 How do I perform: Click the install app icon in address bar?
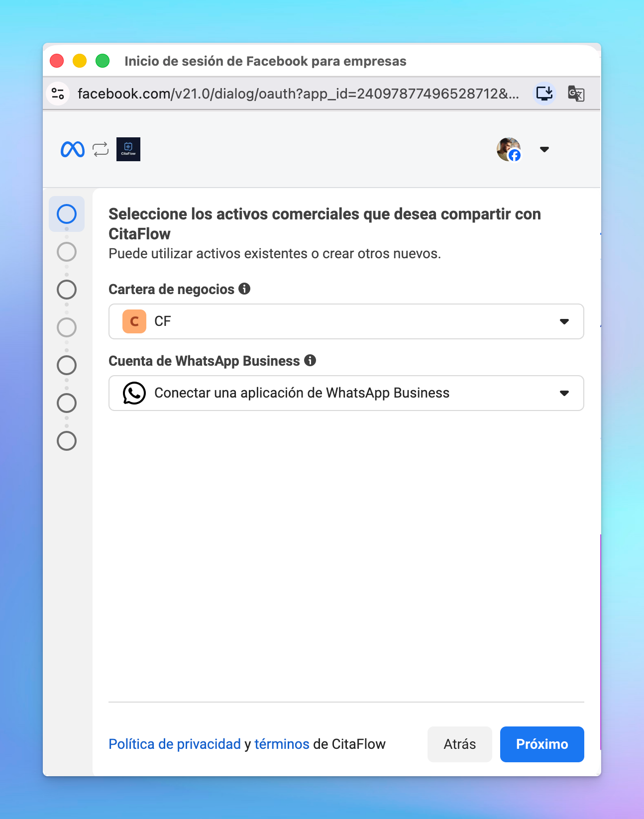(x=544, y=93)
